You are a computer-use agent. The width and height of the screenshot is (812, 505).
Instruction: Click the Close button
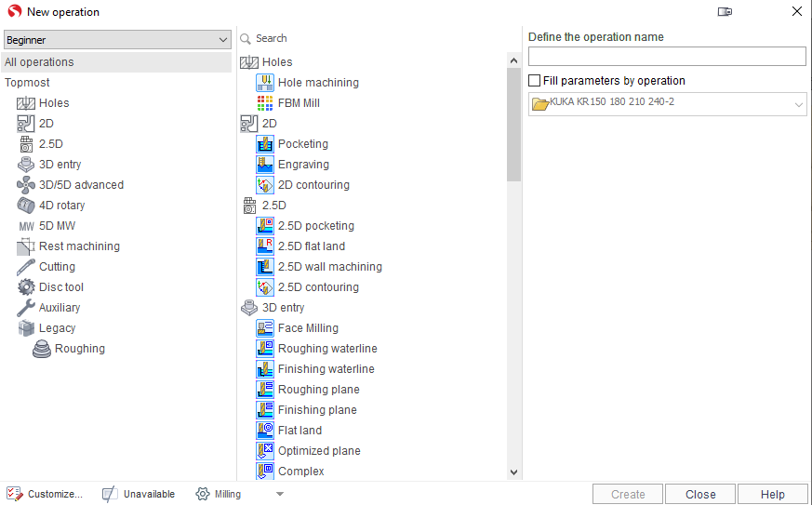pyautogui.click(x=700, y=495)
